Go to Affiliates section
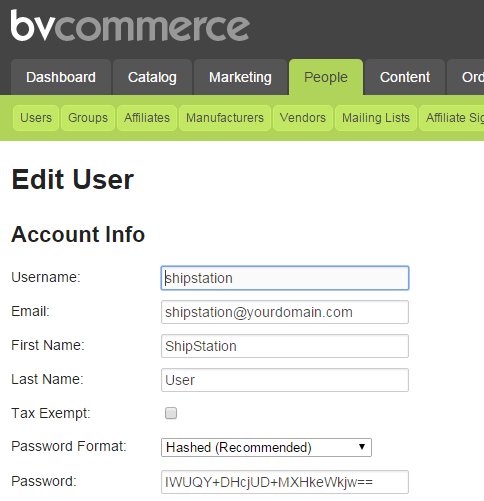Screen dimensions: 484x501 tap(147, 118)
